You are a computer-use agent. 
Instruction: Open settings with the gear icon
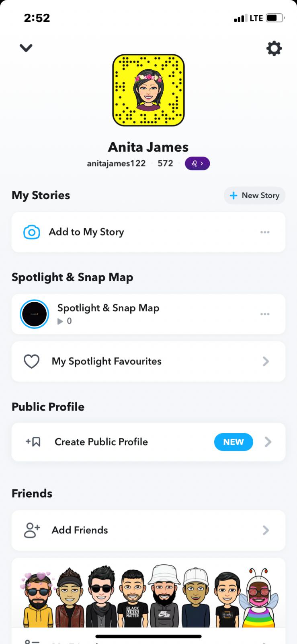click(x=274, y=48)
